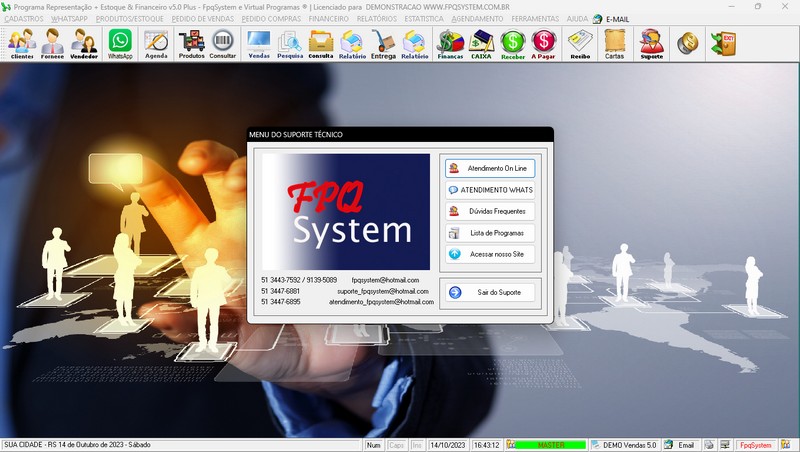Open Dúvidas Frequentes button
The width and height of the screenshot is (800, 452).
pyautogui.click(x=490, y=211)
